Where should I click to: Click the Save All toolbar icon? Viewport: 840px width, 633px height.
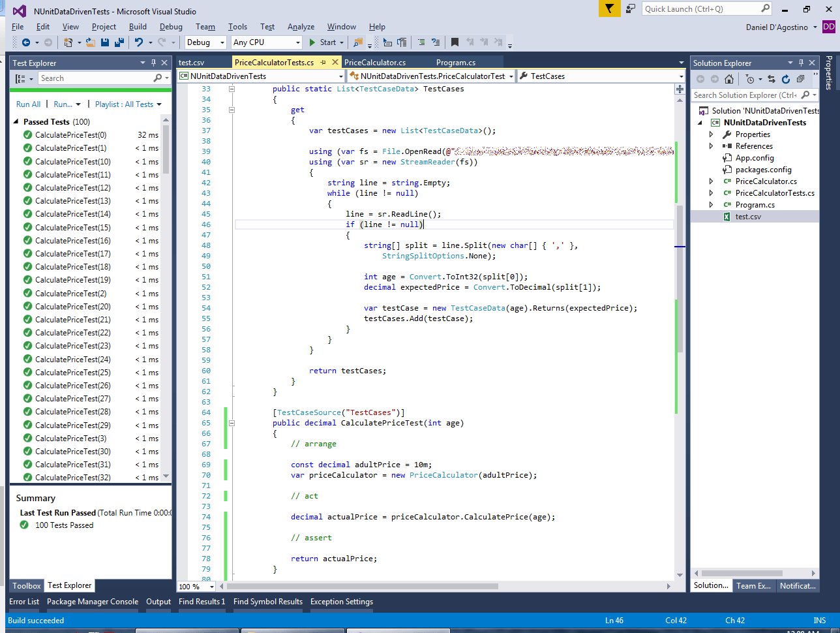click(x=119, y=42)
